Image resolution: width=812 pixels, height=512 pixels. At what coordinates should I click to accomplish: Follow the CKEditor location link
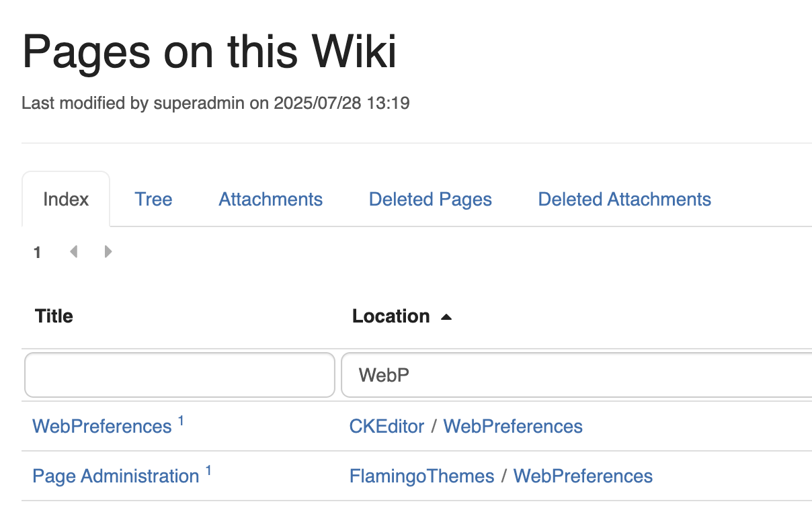(387, 427)
